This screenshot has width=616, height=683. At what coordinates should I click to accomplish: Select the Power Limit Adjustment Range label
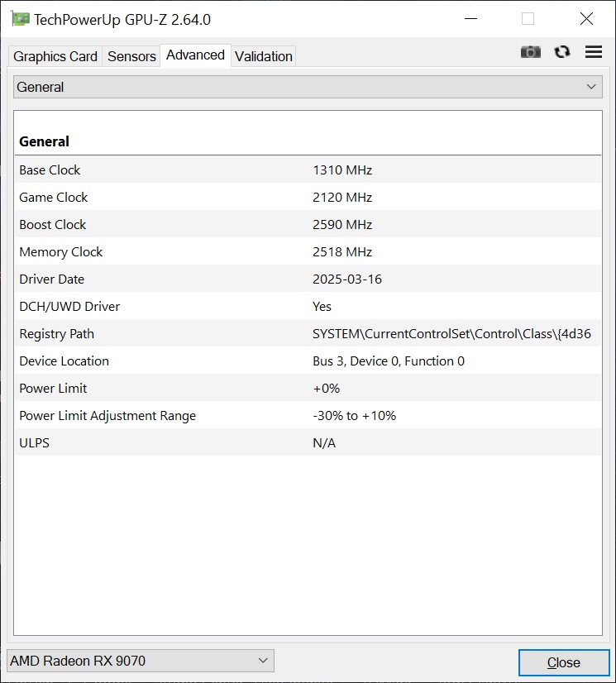pyautogui.click(x=107, y=416)
